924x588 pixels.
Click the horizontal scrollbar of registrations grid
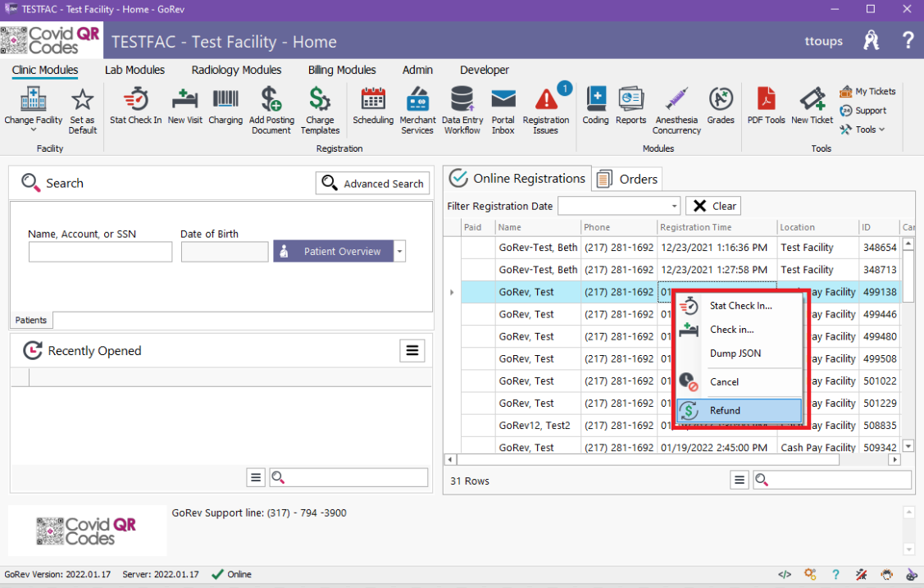coord(646,460)
